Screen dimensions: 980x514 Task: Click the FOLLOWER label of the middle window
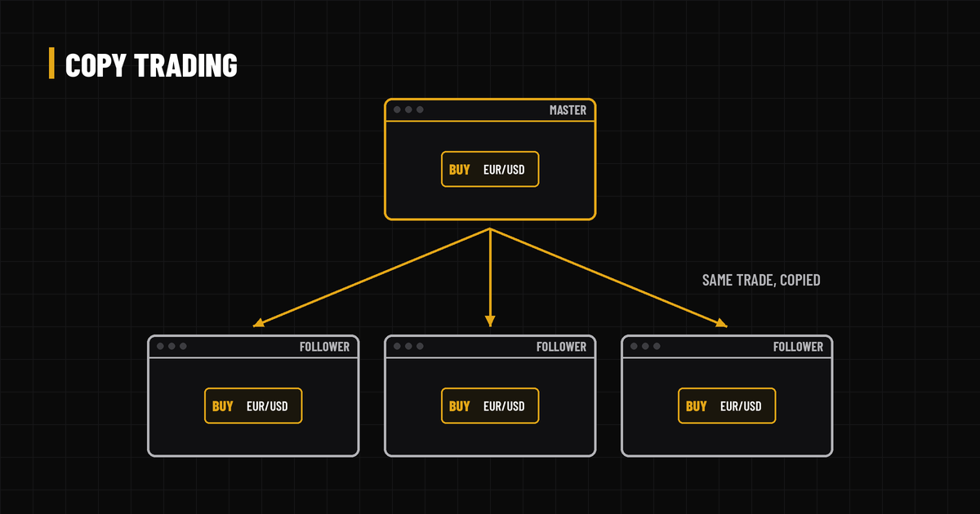click(x=561, y=347)
